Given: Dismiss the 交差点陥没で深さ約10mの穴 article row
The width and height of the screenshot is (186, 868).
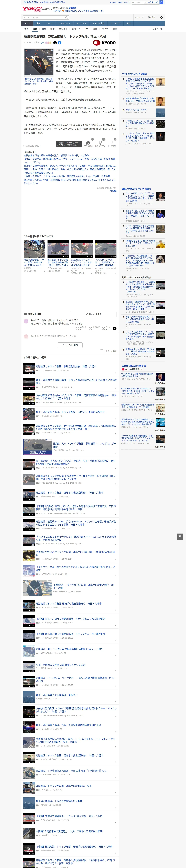Looking at the screenshot, I should [x=116, y=403].
